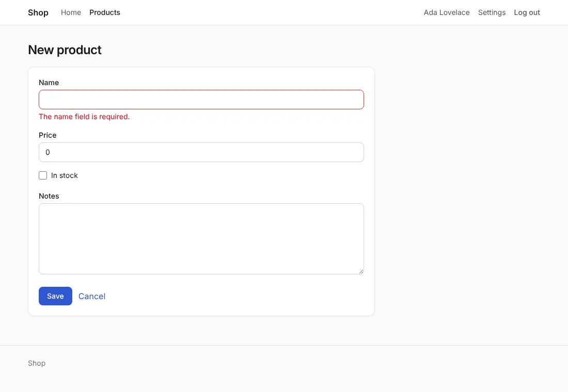Click the New product heading
568x392 pixels.
coord(65,50)
